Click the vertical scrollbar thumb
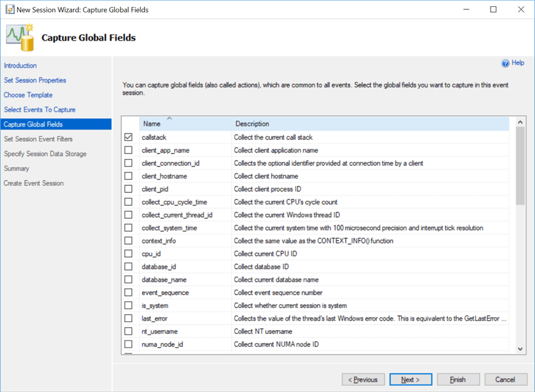The image size is (535, 392). click(520, 166)
